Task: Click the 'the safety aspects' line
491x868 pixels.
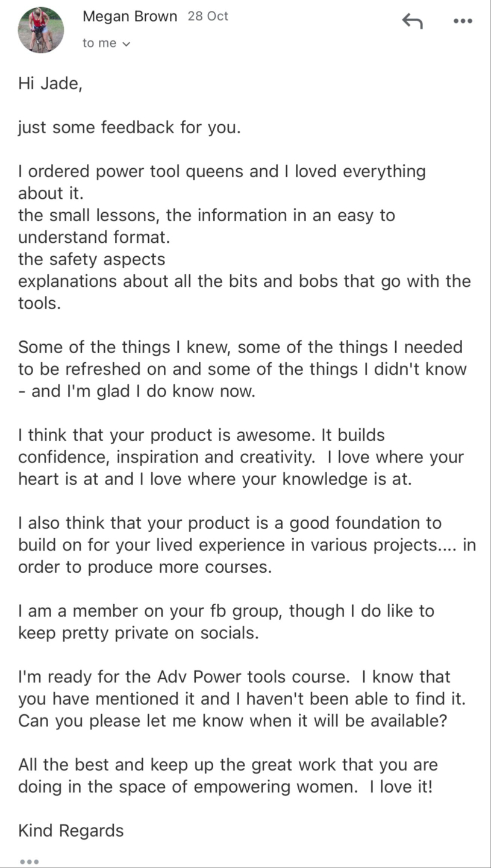Action: point(92,259)
